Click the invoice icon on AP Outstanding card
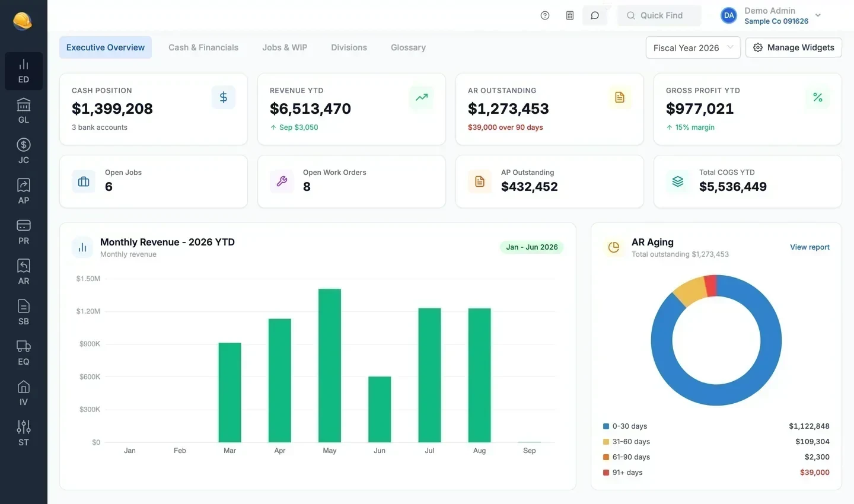This screenshot has height=504, width=854. [480, 181]
